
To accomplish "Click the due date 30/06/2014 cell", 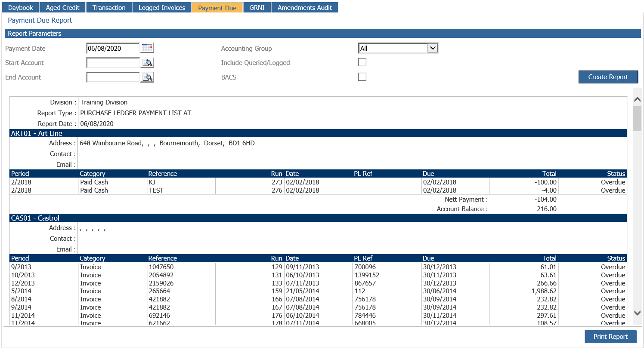I will coord(440,291).
